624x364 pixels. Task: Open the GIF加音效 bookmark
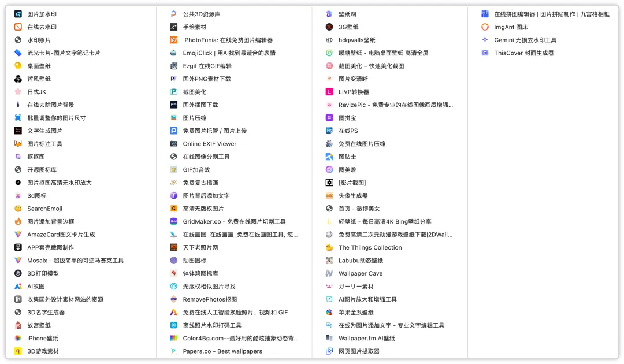[196, 170]
